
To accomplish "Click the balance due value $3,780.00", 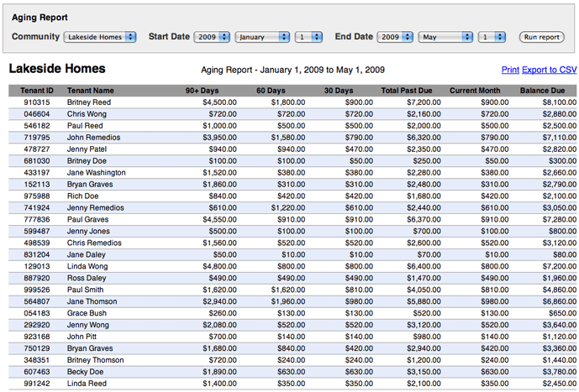I will pos(560,372).
